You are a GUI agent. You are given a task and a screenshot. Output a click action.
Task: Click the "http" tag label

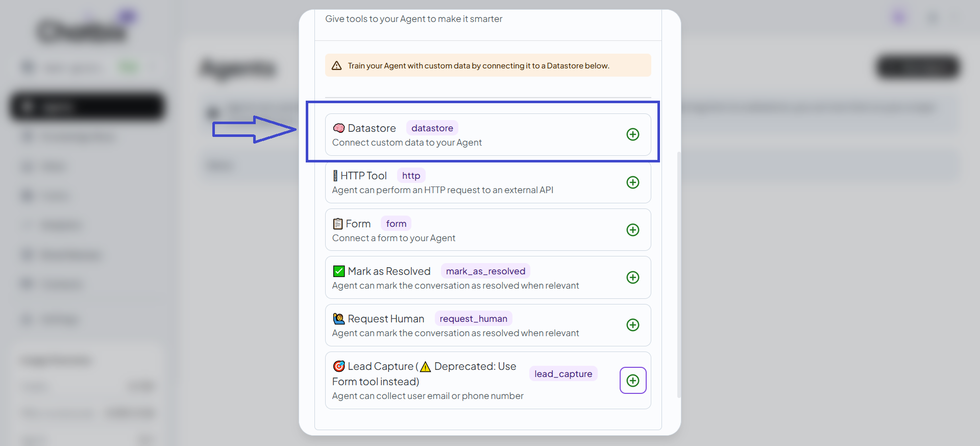pyautogui.click(x=411, y=176)
